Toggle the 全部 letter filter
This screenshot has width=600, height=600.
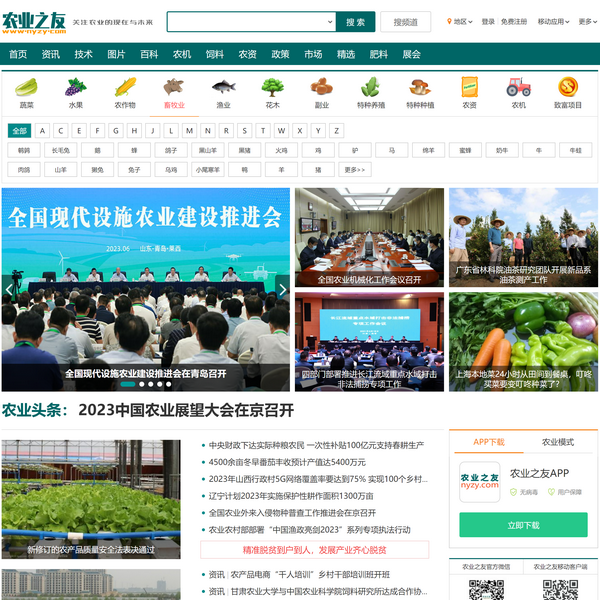tap(19, 130)
